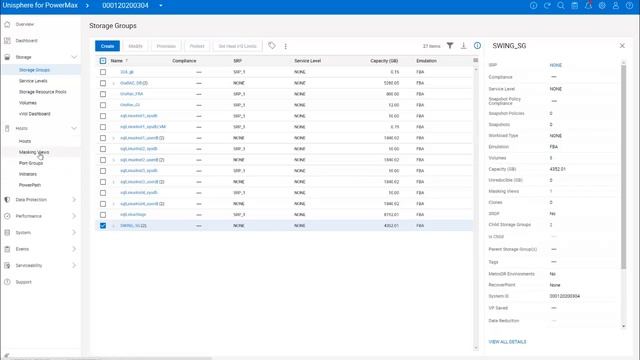This screenshot has width=640, height=360.
Task: Check the row with capacity 8752.01
Action: tap(103, 215)
